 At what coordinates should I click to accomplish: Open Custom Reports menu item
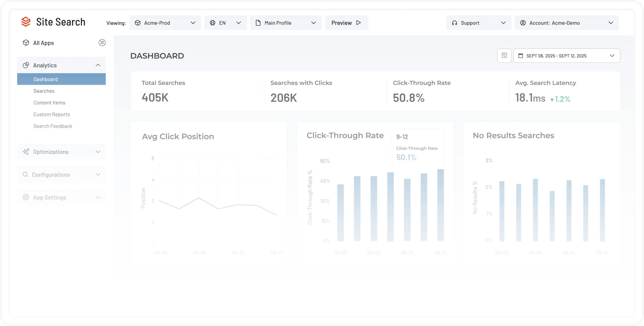tap(52, 114)
